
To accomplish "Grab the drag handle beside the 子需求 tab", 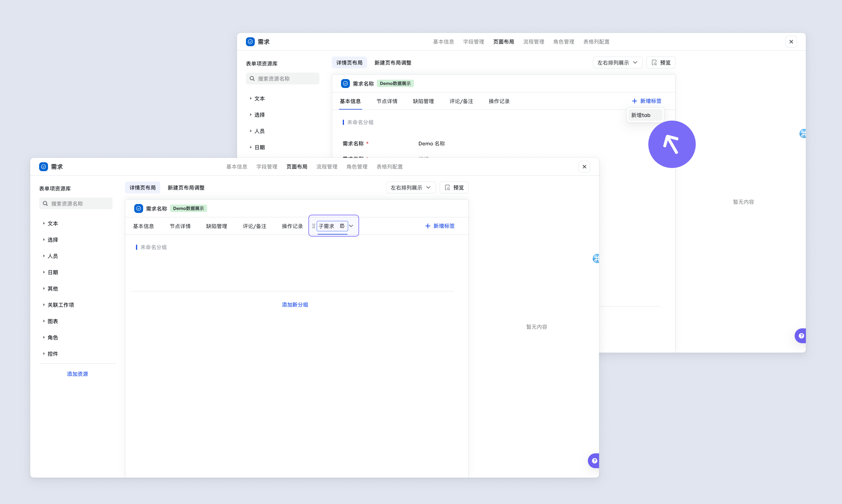I will click(x=314, y=226).
